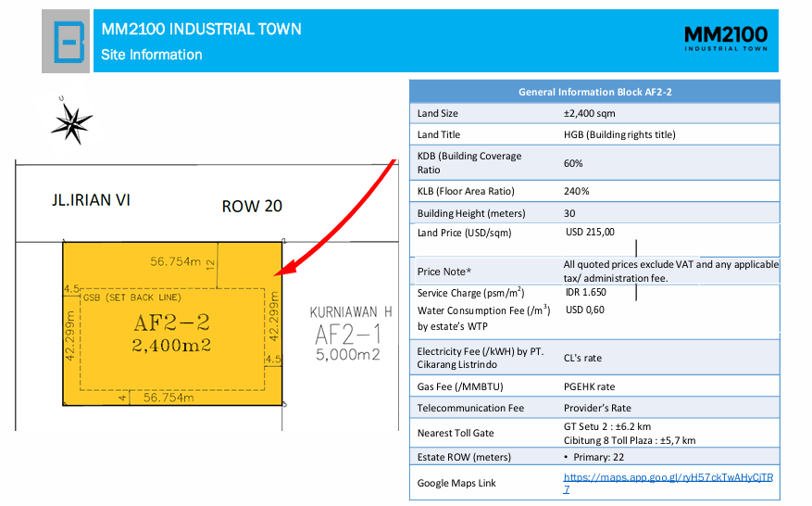Click the 'Service Charge (psm/m²)' label

[x=470, y=293]
